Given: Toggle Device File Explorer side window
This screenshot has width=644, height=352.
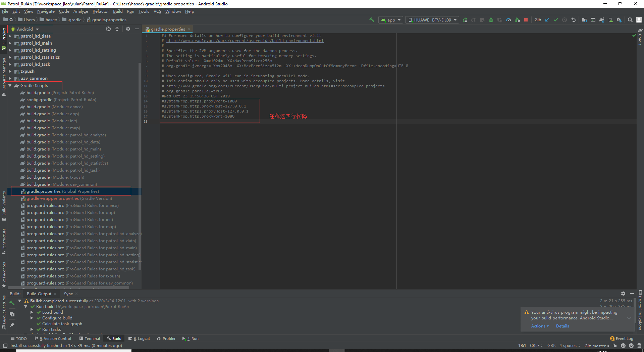Looking at the screenshot, I should coord(640,311).
